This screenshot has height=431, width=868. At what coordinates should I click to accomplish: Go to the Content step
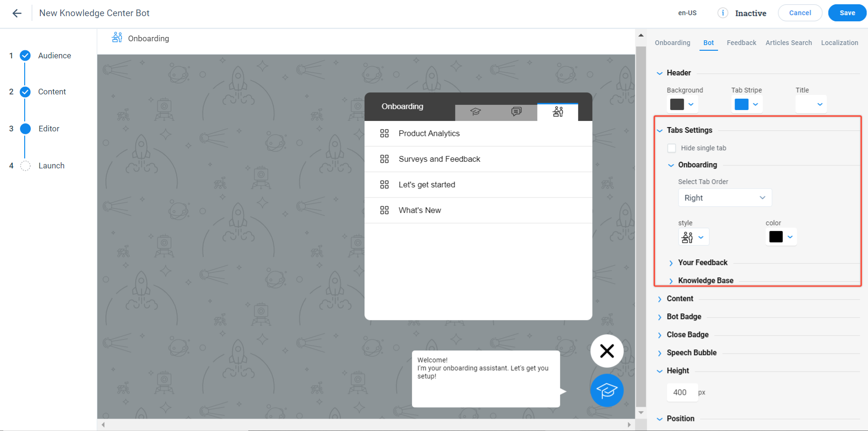click(x=52, y=92)
